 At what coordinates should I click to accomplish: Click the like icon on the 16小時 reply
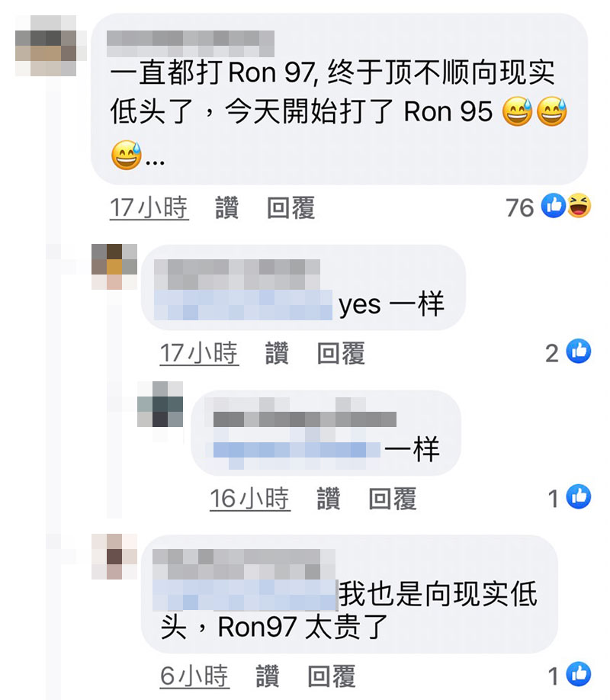point(579,496)
